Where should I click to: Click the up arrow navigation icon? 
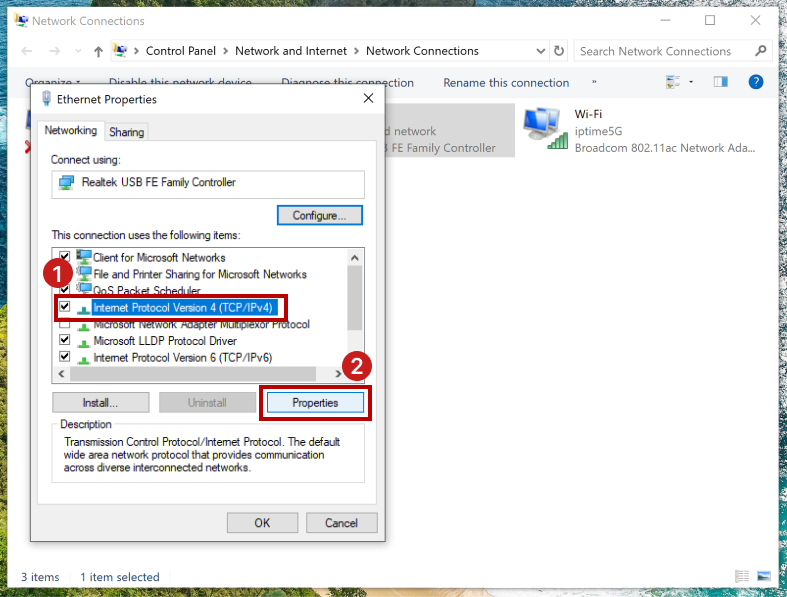pyautogui.click(x=98, y=51)
